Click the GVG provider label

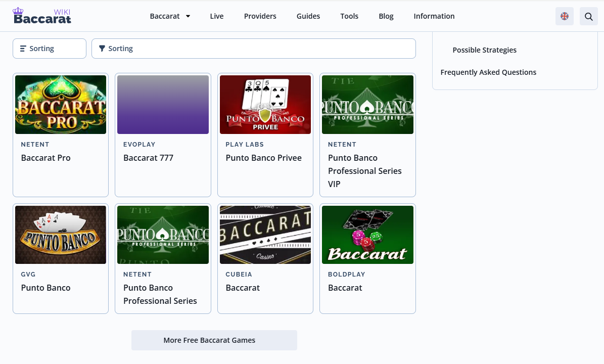[28, 274]
